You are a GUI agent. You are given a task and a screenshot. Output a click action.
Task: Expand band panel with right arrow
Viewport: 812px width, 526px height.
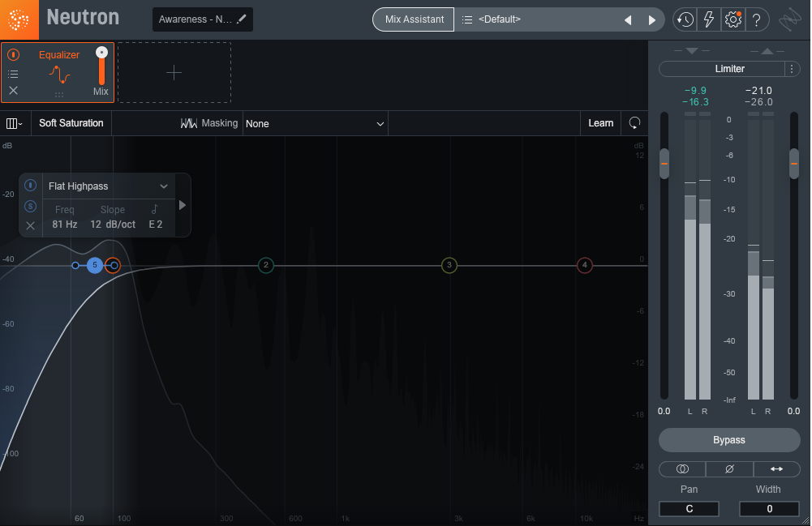click(x=183, y=205)
